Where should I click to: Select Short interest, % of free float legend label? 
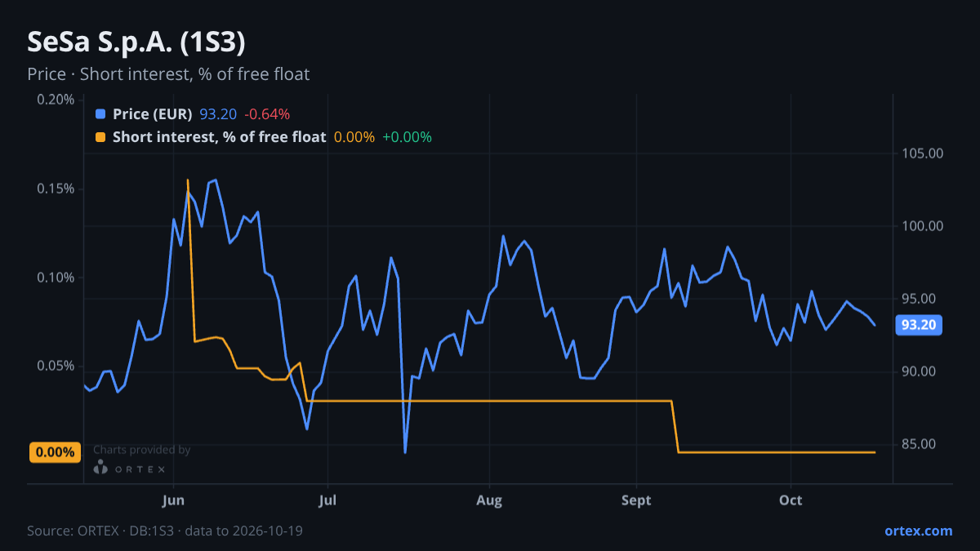click(220, 137)
